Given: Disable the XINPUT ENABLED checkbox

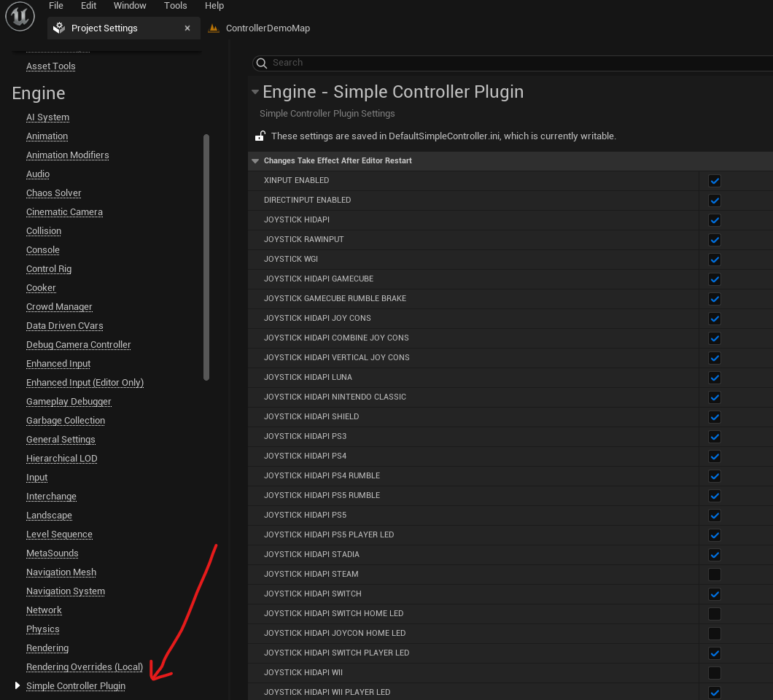Looking at the screenshot, I should 715,181.
